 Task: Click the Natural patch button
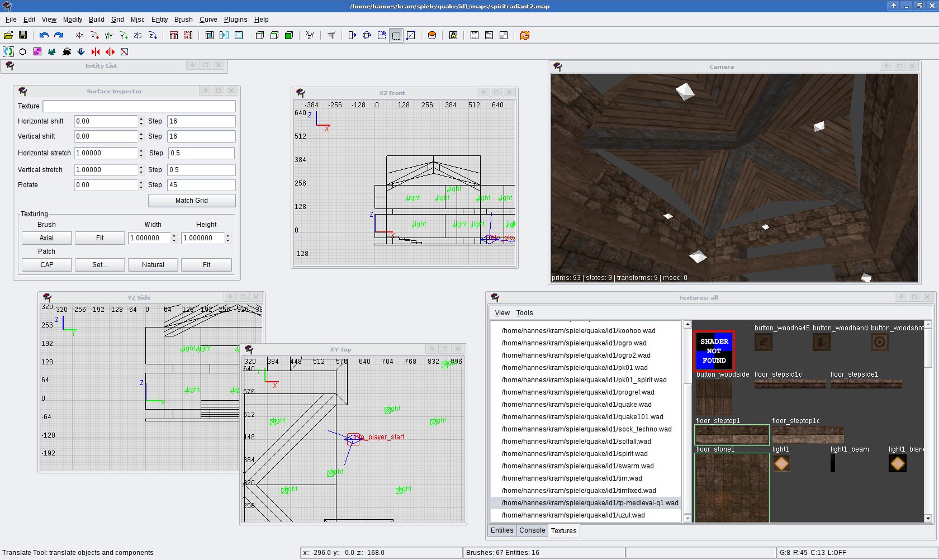point(153,265)
